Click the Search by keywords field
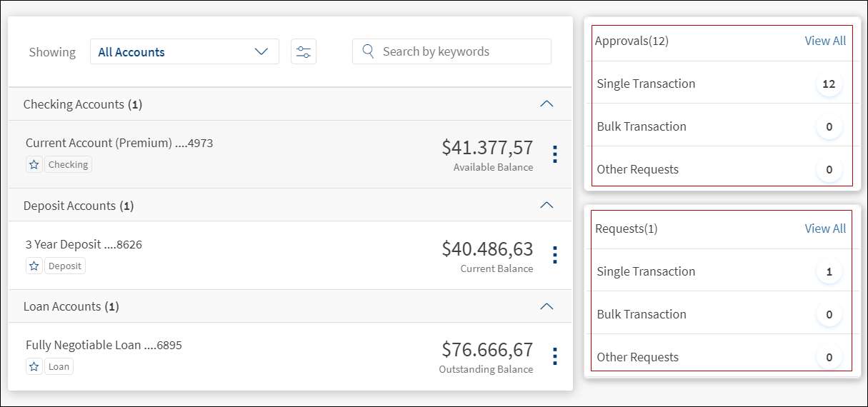 pyautogui.click(x=461, y=51)
